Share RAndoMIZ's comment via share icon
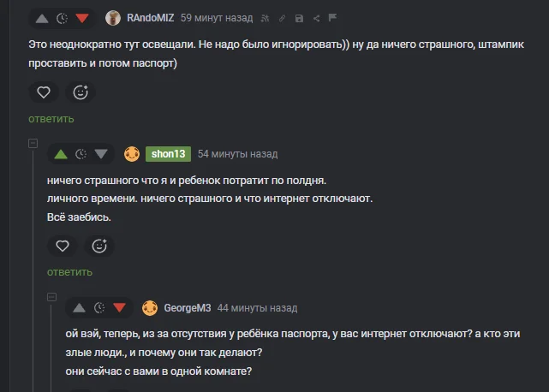Image resolution: width=549 pixels, height=392 pixels. click(x=316, y=18)
